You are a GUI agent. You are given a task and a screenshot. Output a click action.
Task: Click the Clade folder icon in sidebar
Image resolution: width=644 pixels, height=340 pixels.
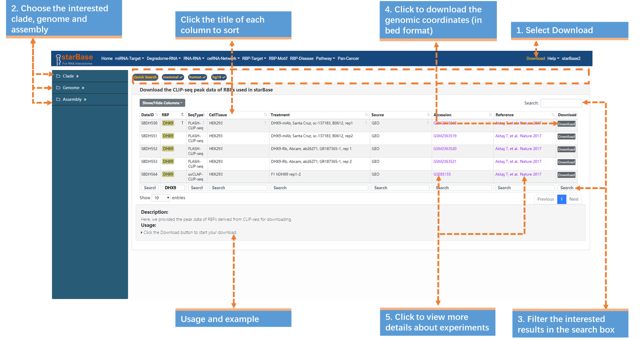(x=58, y=76)
